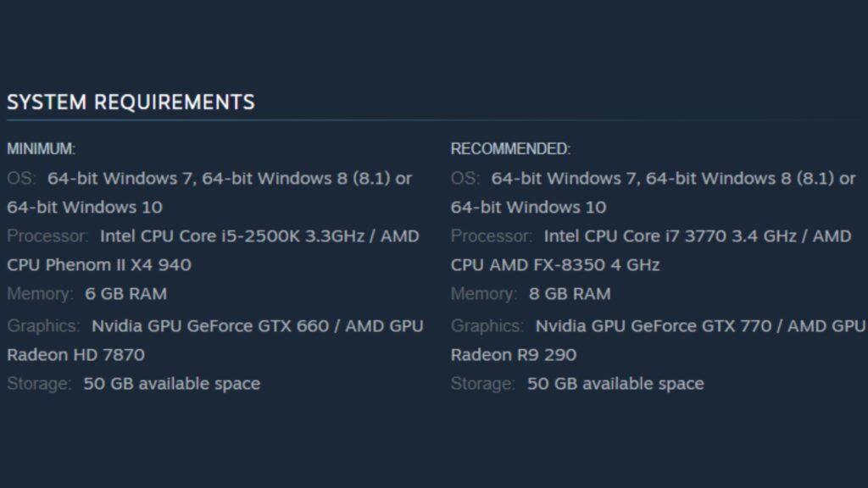Click the SYSTEM REQUIREMENTS heading
Image resolution: width=868 pixels, height=488 pixels.
tap(131, 103)
